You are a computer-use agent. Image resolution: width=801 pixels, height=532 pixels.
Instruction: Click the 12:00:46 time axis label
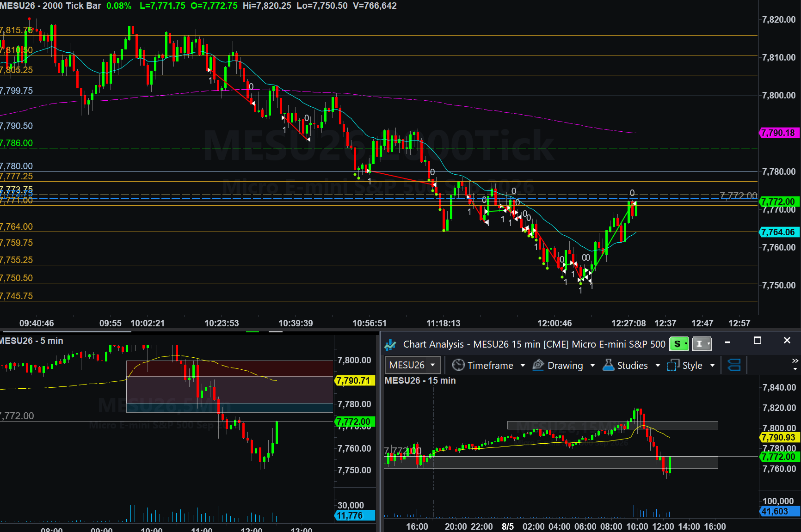point(555,323)
